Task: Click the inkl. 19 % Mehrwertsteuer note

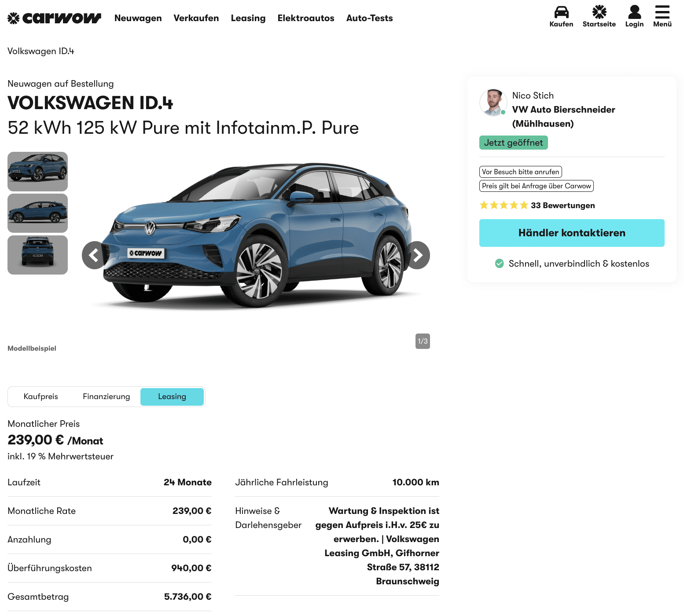Action: coord(60,456)
